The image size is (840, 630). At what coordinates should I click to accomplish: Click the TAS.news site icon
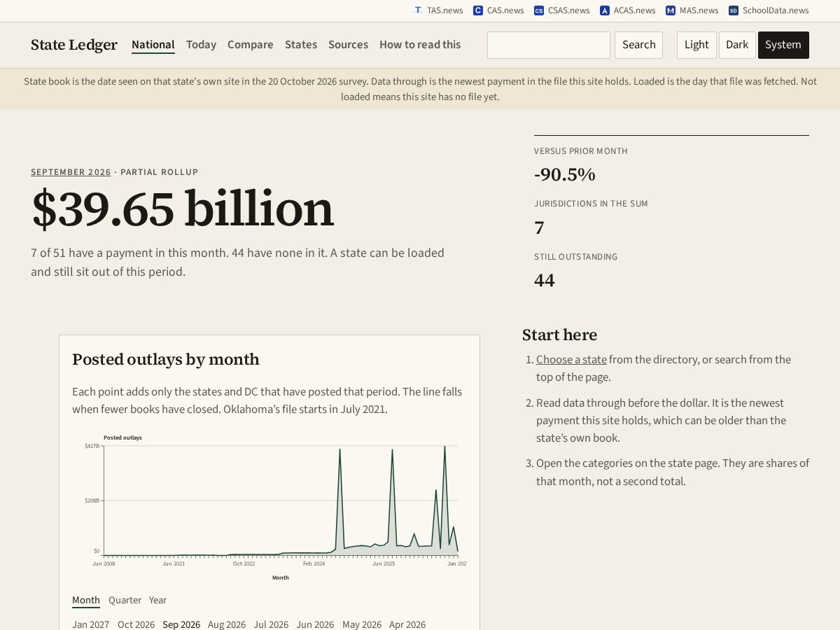pos(418,10)
